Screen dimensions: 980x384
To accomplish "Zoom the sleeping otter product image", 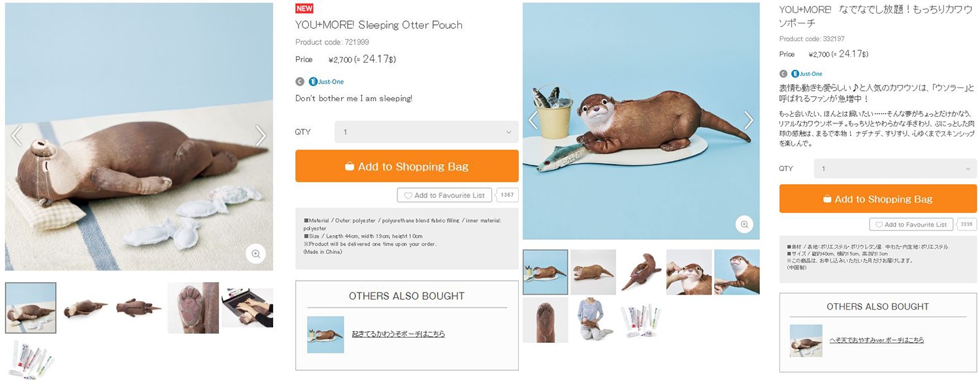I will click(256, 253).
